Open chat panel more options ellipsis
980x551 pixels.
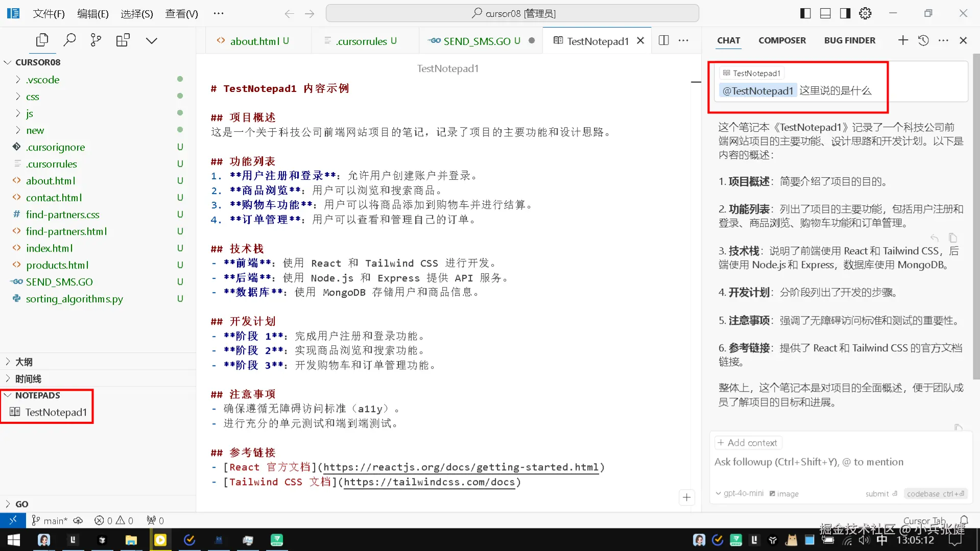point(943,40)
